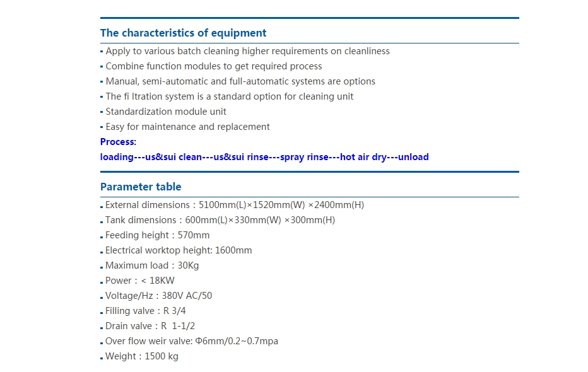Screen dimensions: 588x372
Task: Click 'Combine function modules' bullet text
Action: tap(214, 66)
